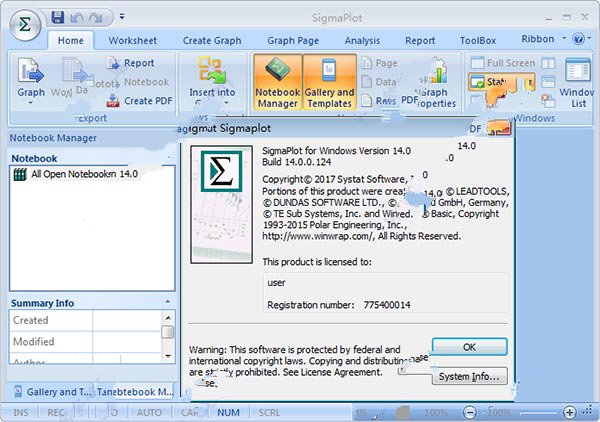This screenshot has width=600, height=422.
Task: Click the close all windows icon
Action: 548,101
